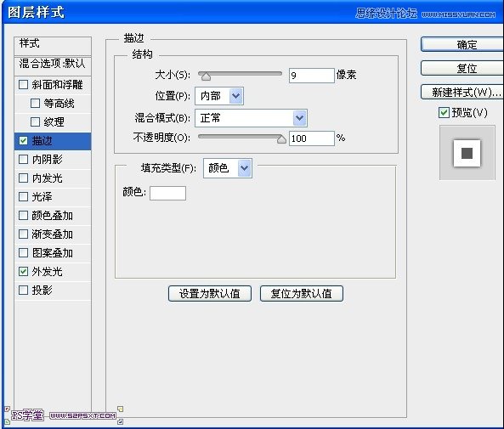Image resolution: width=504 pixels, height=429 pixels.
Task: Select the 纹理 style label
Action: coord(54,122)
